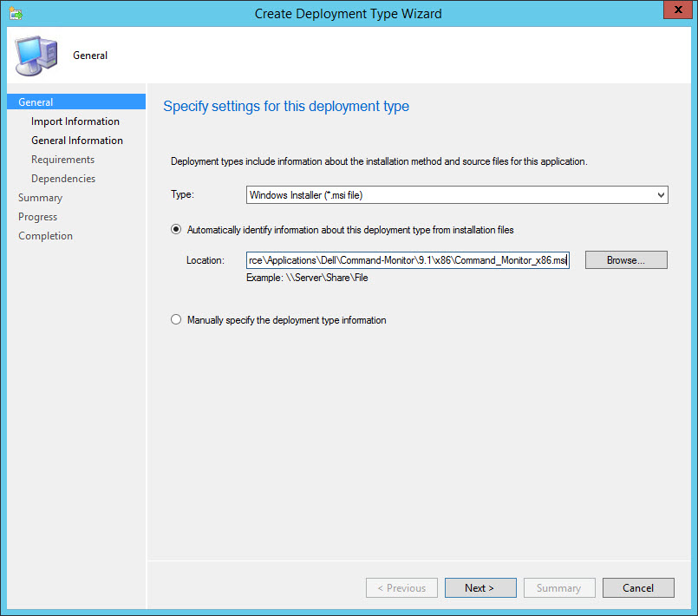
Task: Go to the Completion step
Action: click(45, 236)
